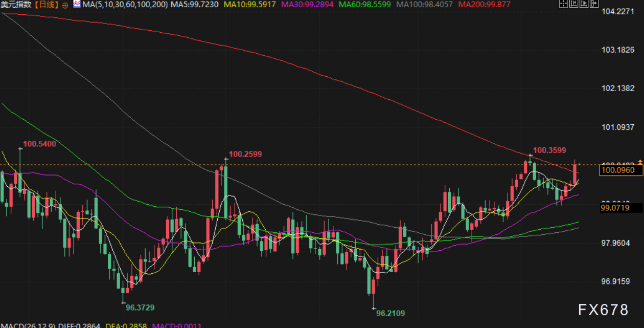Click the orange alert marker above 100.0960 price tag
The width and height of the screenshot is (644, 328).
639,162
